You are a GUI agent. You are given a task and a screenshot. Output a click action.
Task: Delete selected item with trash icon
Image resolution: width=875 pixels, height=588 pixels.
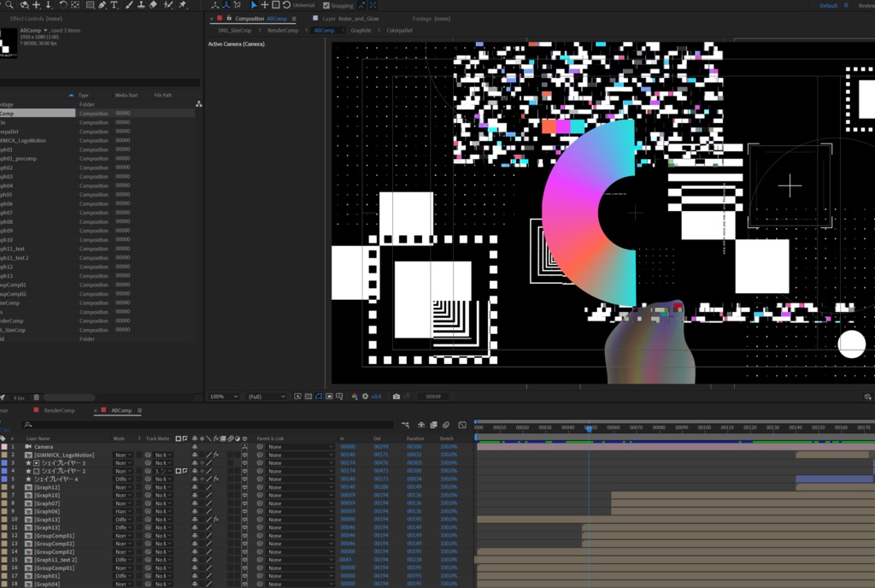pos(36,397)
